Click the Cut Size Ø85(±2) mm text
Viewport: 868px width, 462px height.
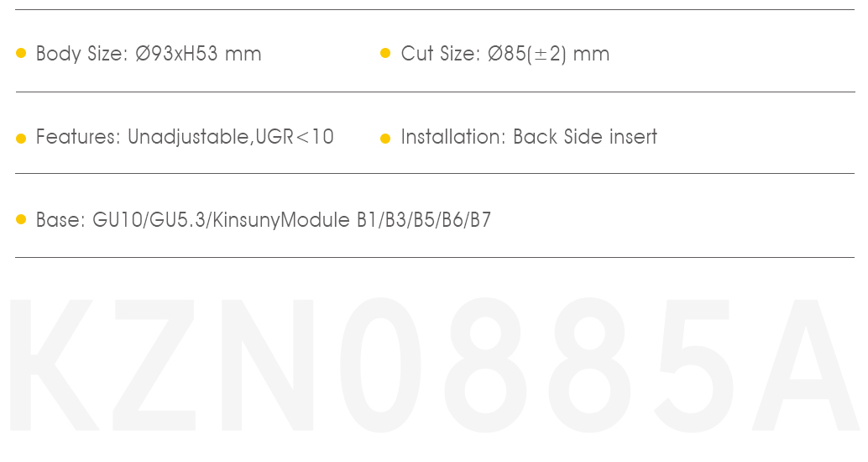(x=505, y=54)
